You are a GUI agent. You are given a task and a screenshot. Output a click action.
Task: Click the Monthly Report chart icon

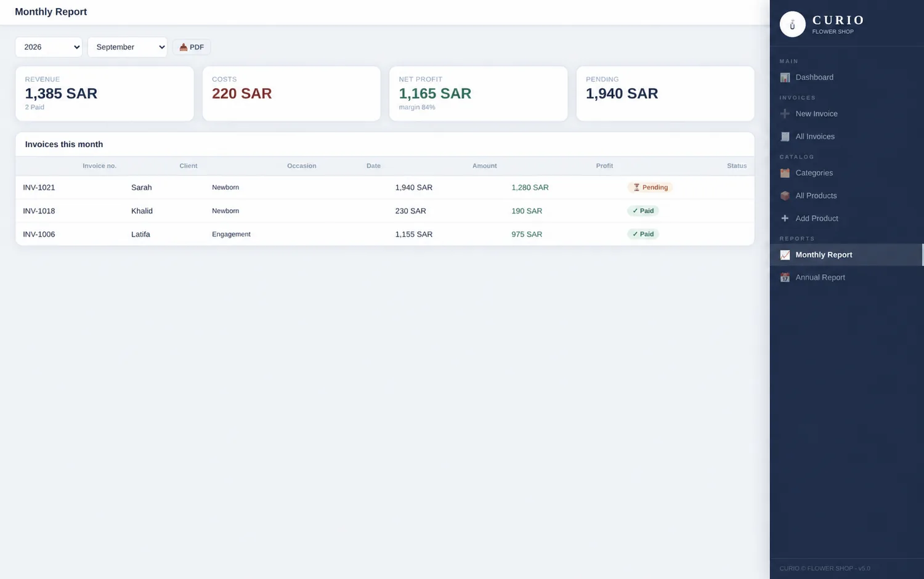click(x=785, y=255)
